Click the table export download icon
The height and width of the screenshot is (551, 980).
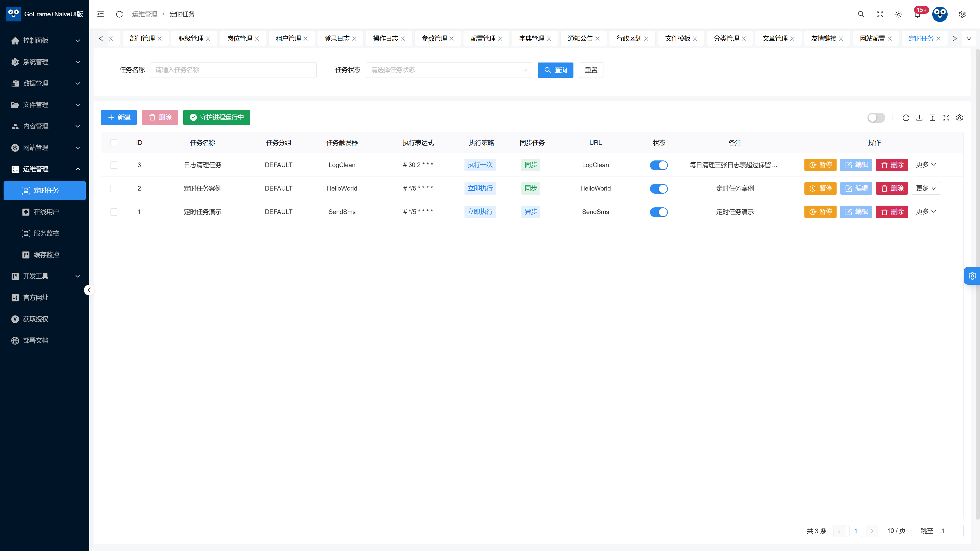(919, 118)
